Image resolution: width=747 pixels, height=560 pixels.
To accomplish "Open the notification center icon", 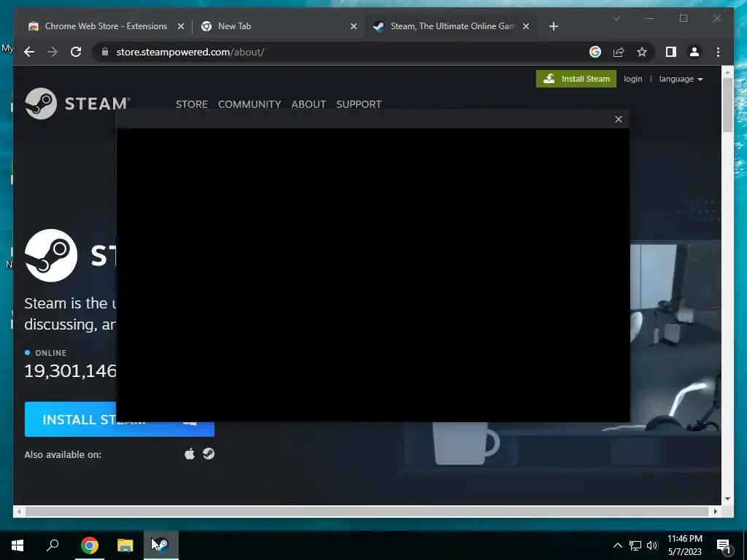I will (x=724, y=546).
